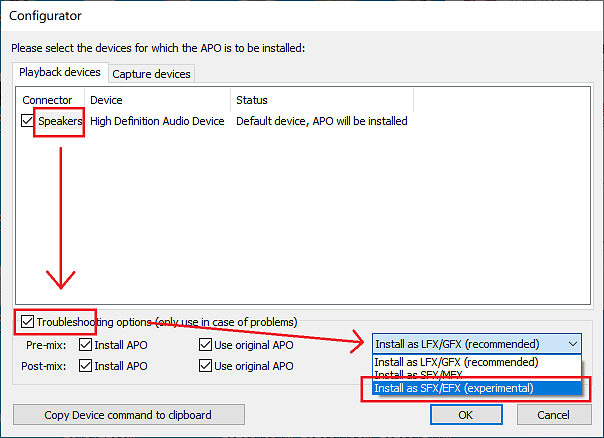Toggle Pre-mix Install APO checkbox

click(85, 345)
